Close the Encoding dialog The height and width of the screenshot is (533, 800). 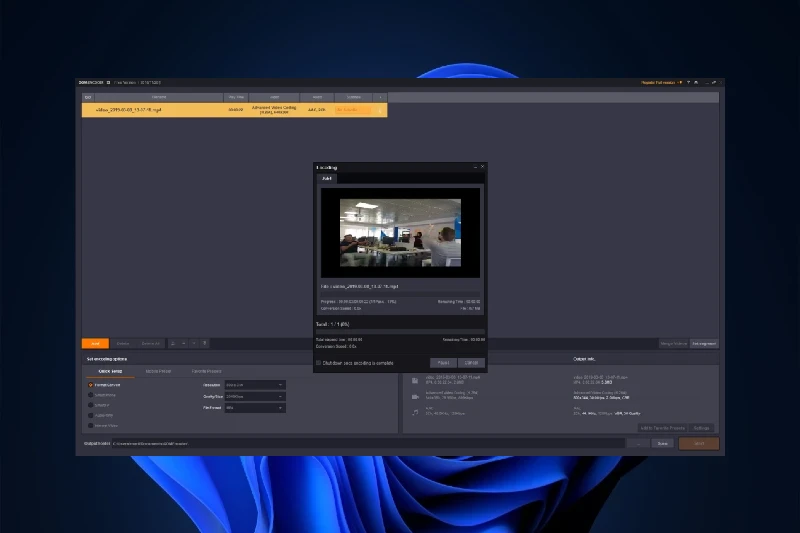tap(482, 167)
